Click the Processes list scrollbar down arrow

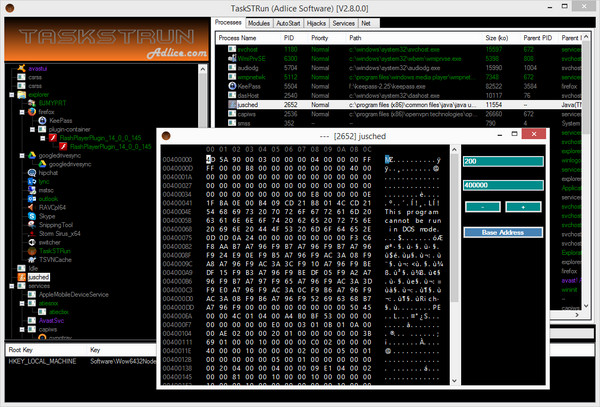586,306
